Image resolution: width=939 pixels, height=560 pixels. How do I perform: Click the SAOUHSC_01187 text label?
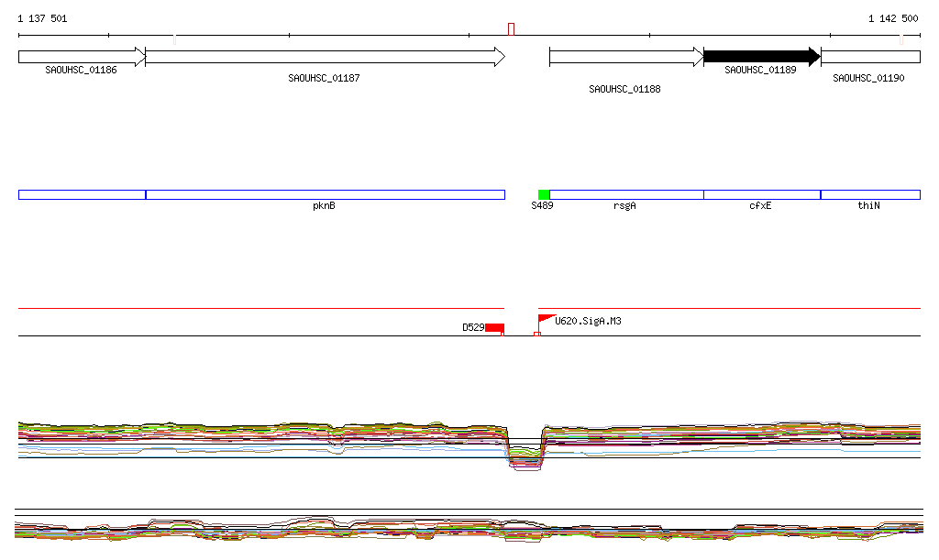[324, 79]
